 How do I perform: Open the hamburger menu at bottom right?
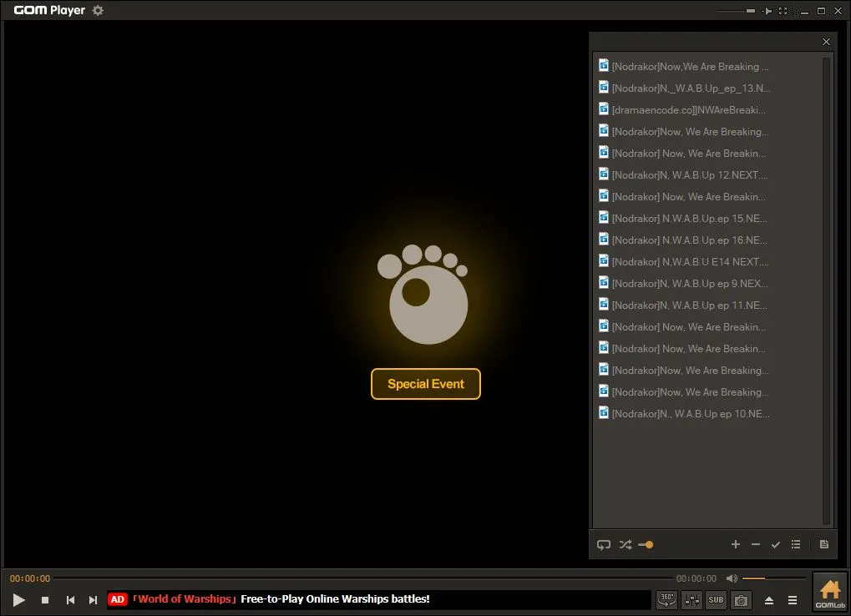point(792,599)
